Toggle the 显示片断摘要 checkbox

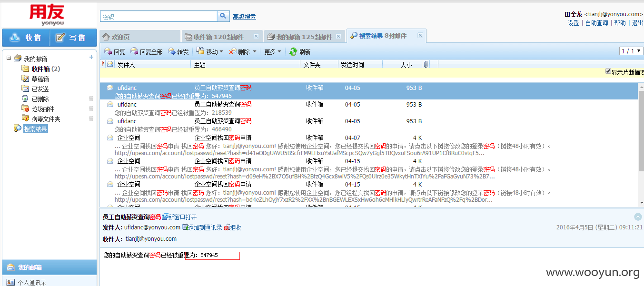tap(608, 71)
